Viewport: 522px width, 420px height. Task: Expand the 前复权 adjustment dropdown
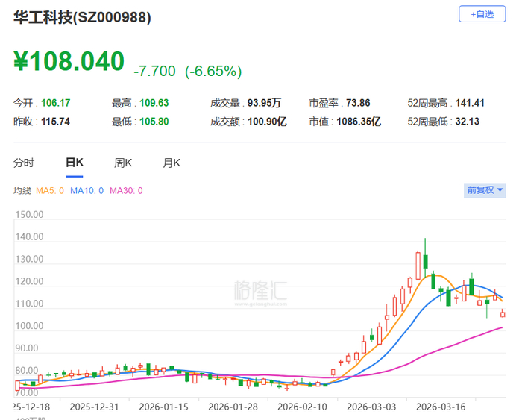pyautogui.click(x=485, y=190)
